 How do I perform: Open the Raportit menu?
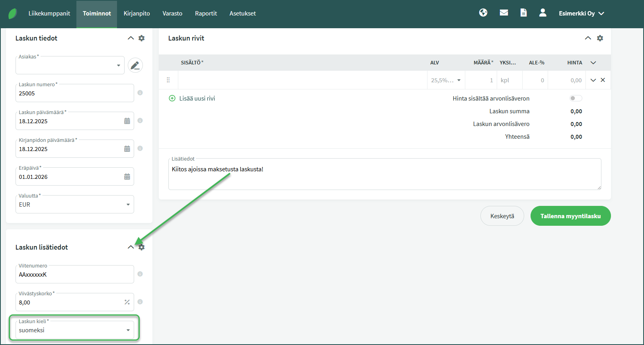(206, 14)
